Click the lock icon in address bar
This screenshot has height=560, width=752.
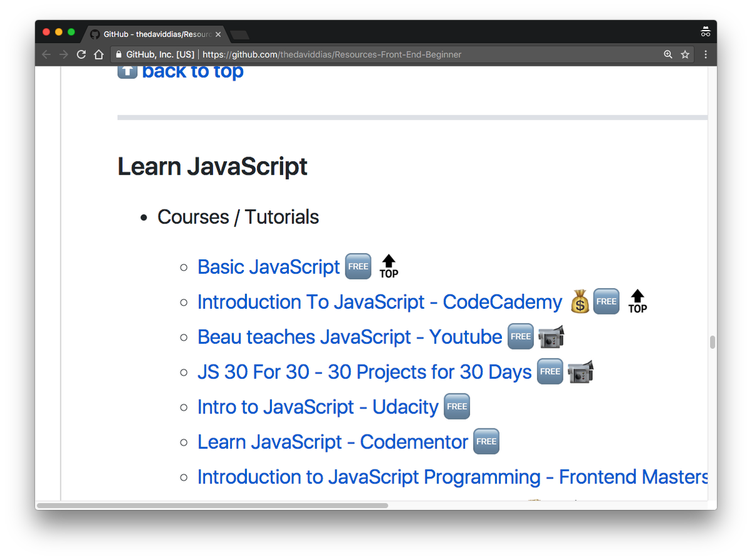[118, 54]
